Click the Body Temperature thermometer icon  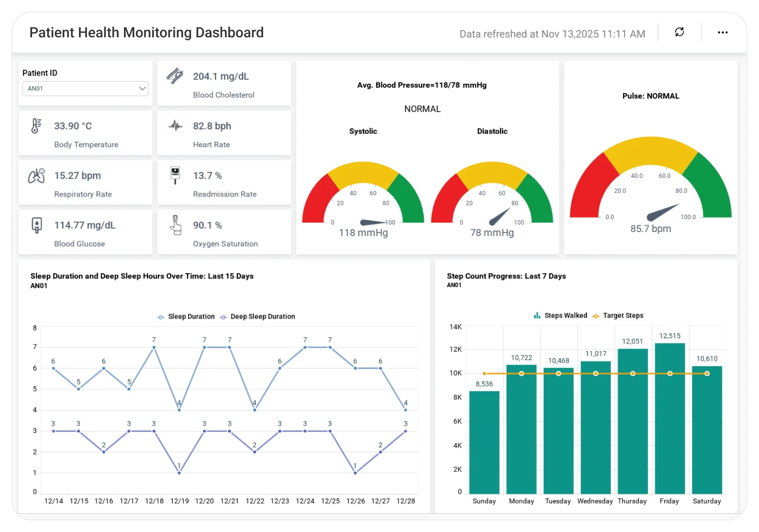pos(36,126)
